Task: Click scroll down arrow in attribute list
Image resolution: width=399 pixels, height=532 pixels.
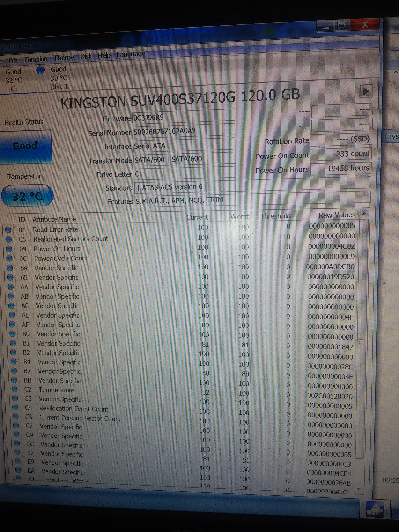Action: point(358,488)
